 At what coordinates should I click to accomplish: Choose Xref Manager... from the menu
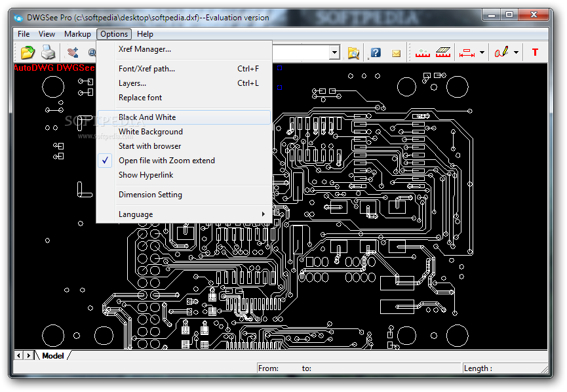coord(184,49)
